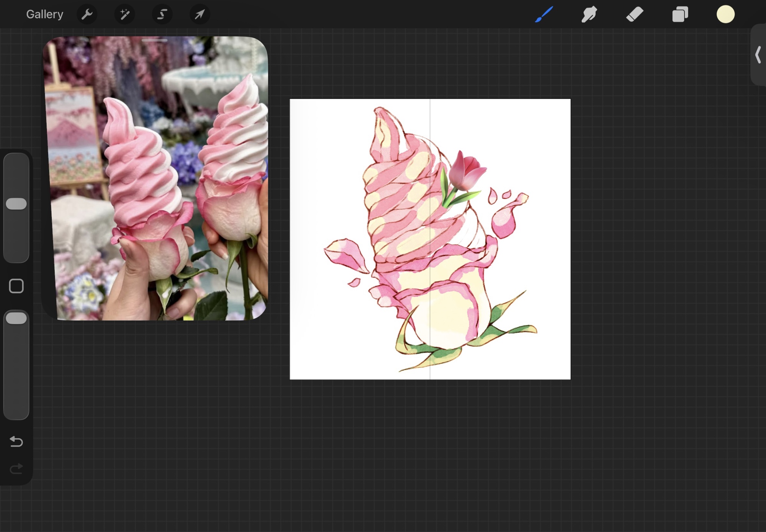
Task: Open the Actions wrench menu
Action: [87, 15]
